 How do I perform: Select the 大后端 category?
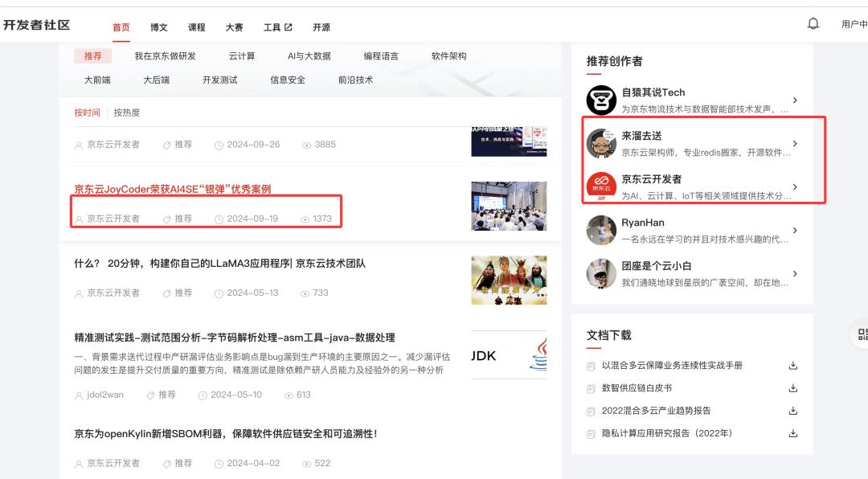157,80
